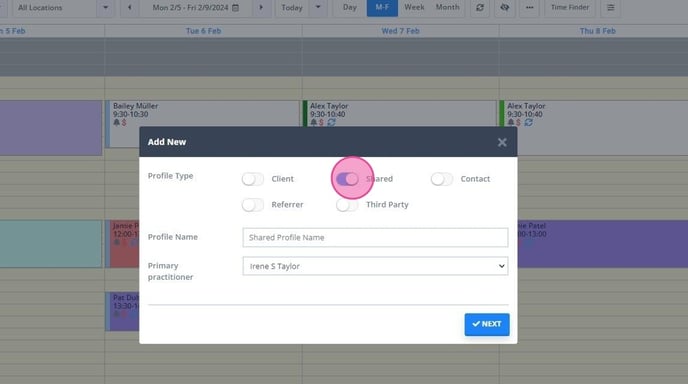Image resolution: width=688 pixels, height=384 pixels.
Task: Switch on the Referrer toggle
Action: click(x=253, y=205)
